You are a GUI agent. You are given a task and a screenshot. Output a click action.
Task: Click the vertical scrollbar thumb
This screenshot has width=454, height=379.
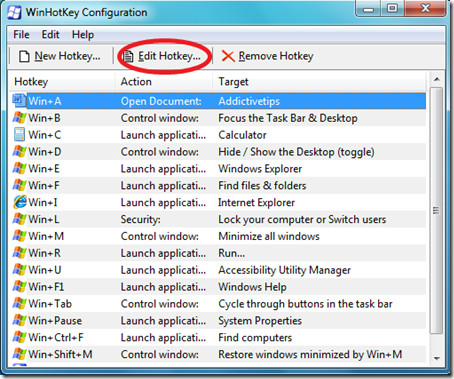pyautogui.click(x=436, y=210)
